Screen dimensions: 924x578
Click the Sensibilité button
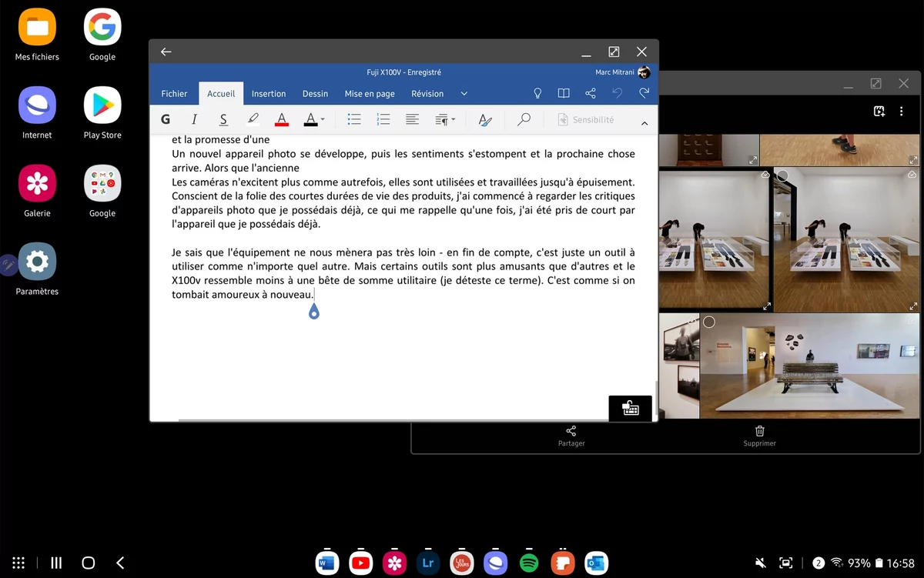pos(585,119)
